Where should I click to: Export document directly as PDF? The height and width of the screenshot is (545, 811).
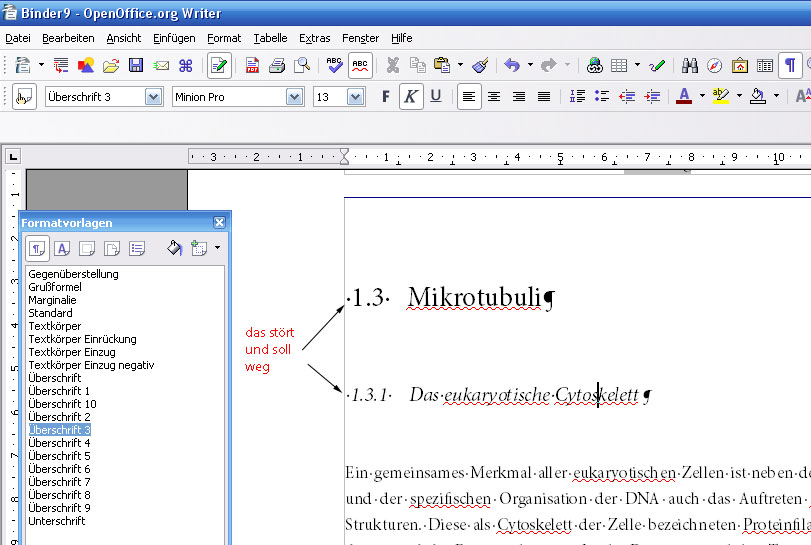[253, 66]
